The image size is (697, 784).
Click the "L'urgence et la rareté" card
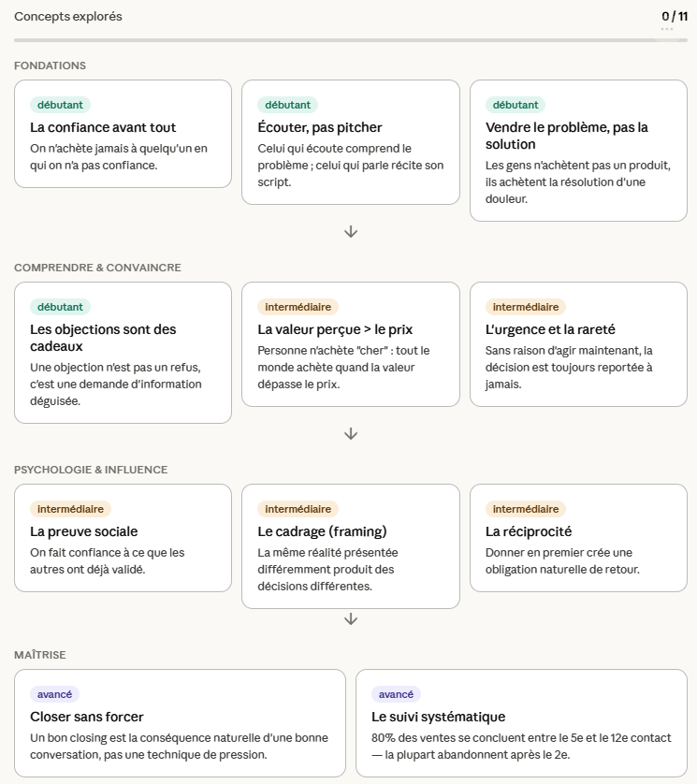tap(578, 344)
